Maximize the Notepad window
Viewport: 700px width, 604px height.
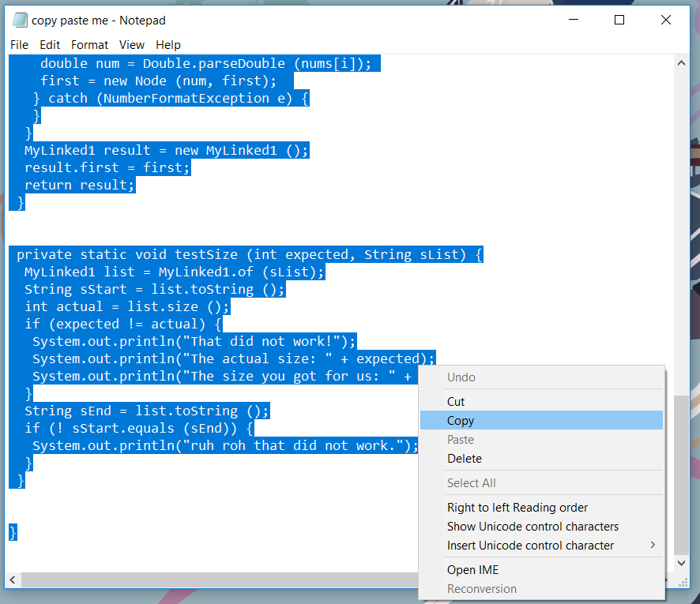[x=619, y=20]
